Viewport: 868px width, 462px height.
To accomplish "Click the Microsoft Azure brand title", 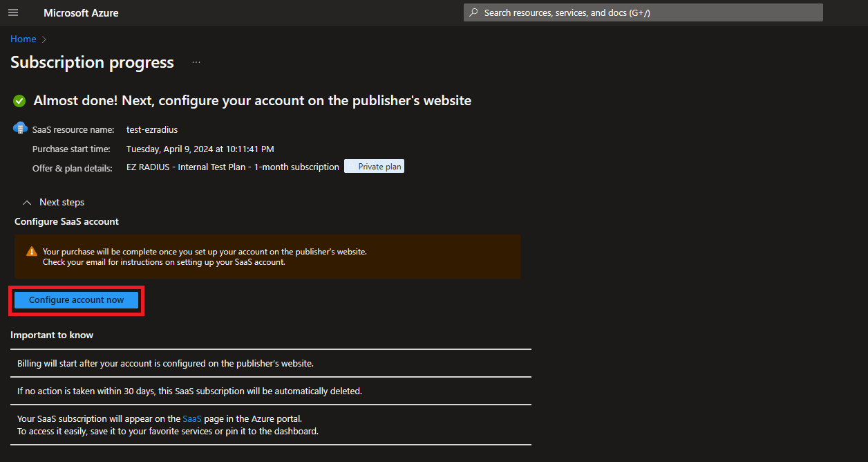I will coord(81,13).
